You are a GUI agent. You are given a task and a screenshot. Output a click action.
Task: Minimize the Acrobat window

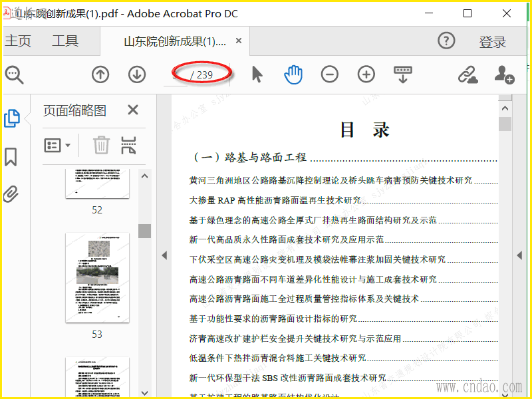[x=429, y=13]
